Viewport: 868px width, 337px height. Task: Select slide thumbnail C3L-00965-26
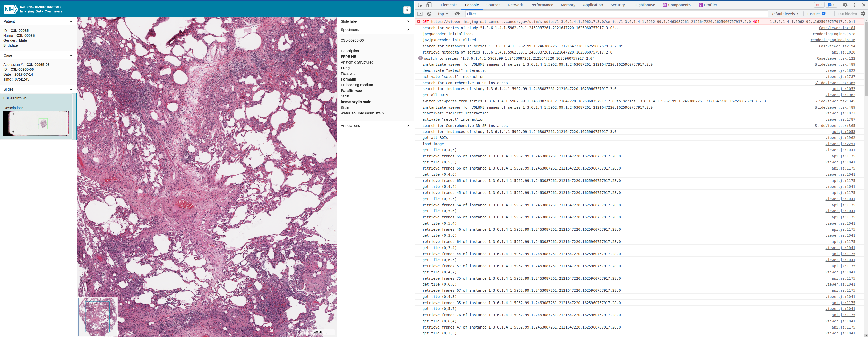click(x=36, y=123)
